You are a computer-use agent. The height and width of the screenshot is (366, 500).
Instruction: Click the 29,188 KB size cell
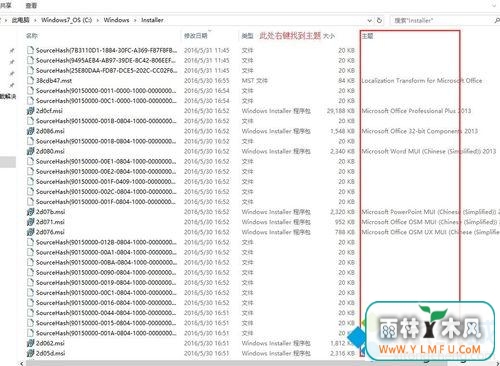(x=341, y=111)
